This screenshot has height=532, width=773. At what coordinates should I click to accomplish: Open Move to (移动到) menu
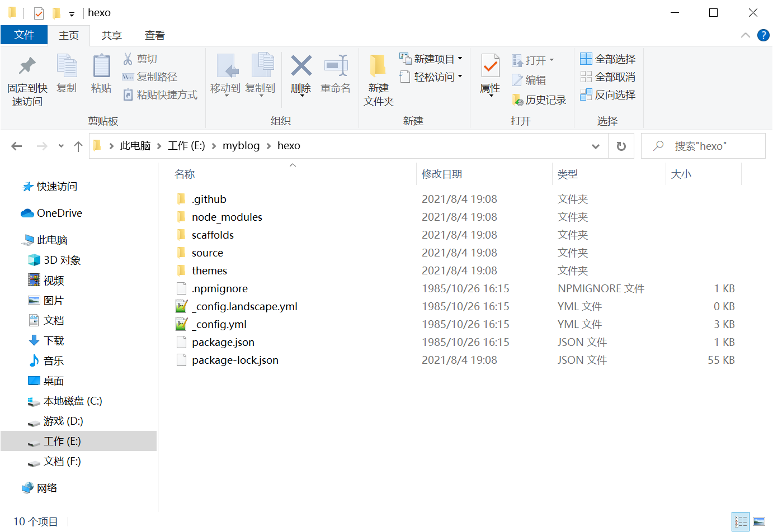coord(225,75)
